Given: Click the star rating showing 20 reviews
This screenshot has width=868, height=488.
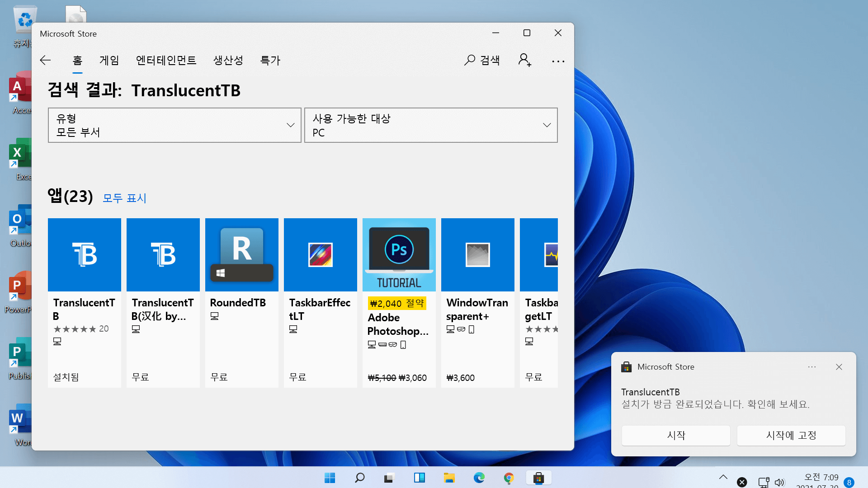Looking at the screenshot, I should click(x=81, y=329).
